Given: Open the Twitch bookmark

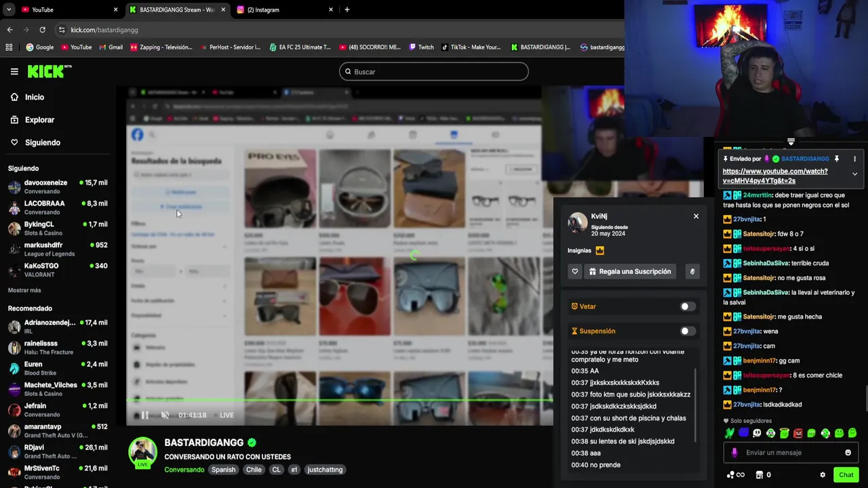Looking at the screenshot, I should (422, 47).
